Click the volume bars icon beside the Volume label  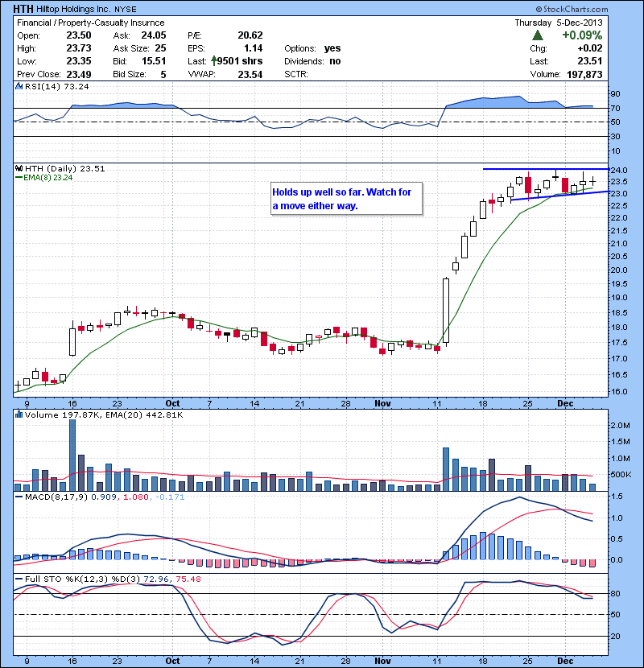(19, 414)
